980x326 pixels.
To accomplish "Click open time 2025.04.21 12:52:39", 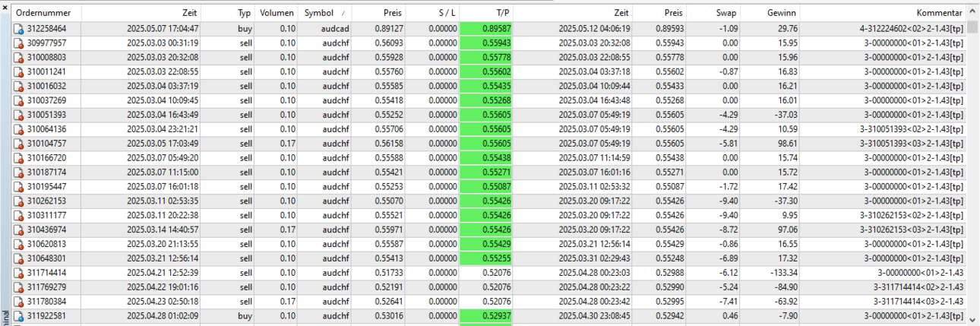I will pos(163,273).
